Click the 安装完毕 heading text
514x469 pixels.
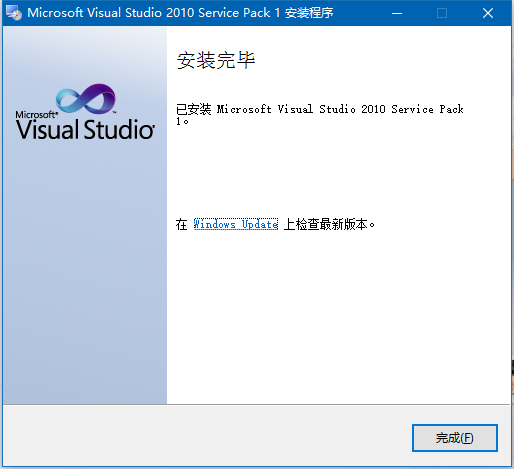tap(216, 60)
